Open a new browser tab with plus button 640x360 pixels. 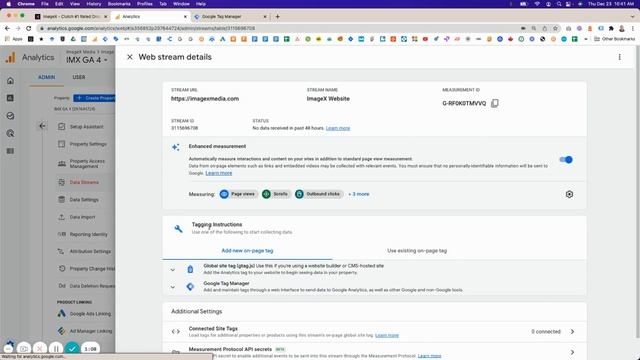tap(278, 17)
